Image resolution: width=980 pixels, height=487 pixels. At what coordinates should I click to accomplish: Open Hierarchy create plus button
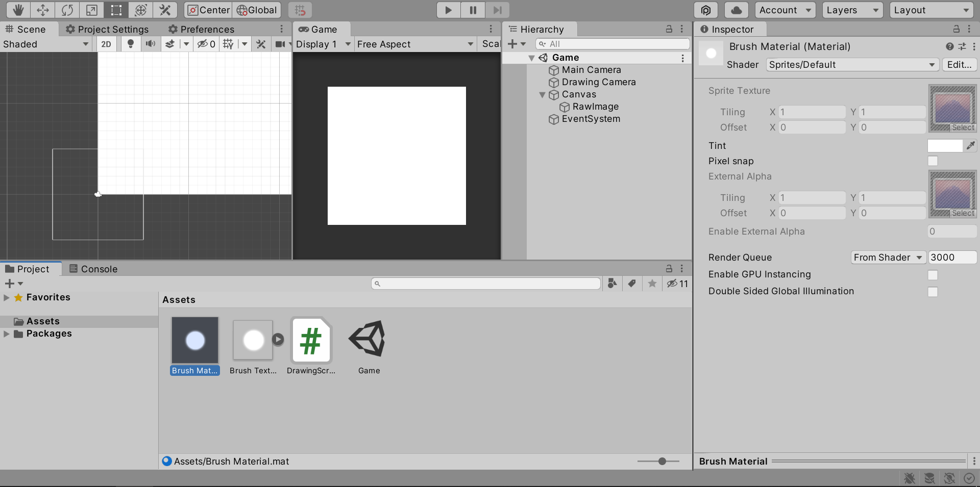tap(517, 44)
